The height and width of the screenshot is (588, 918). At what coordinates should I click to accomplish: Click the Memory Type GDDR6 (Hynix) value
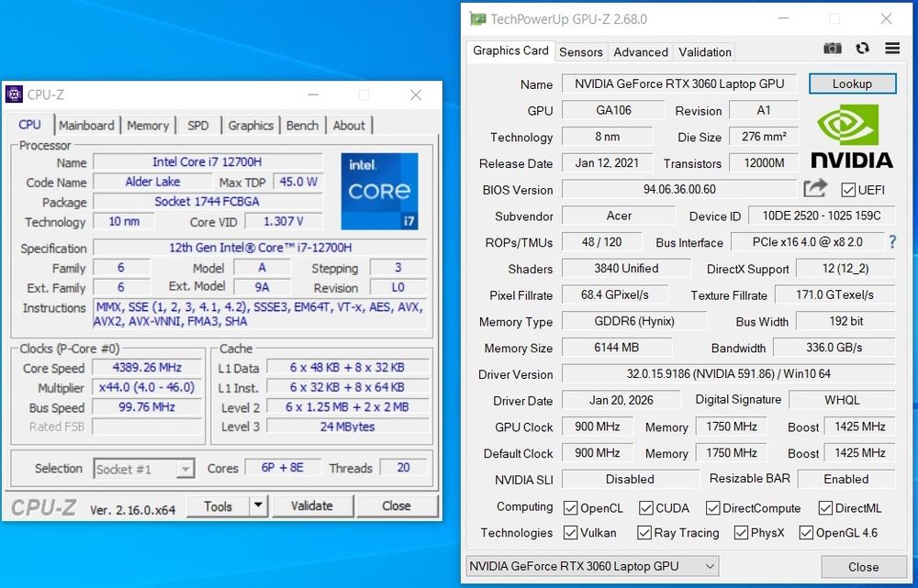coord(634,321)
